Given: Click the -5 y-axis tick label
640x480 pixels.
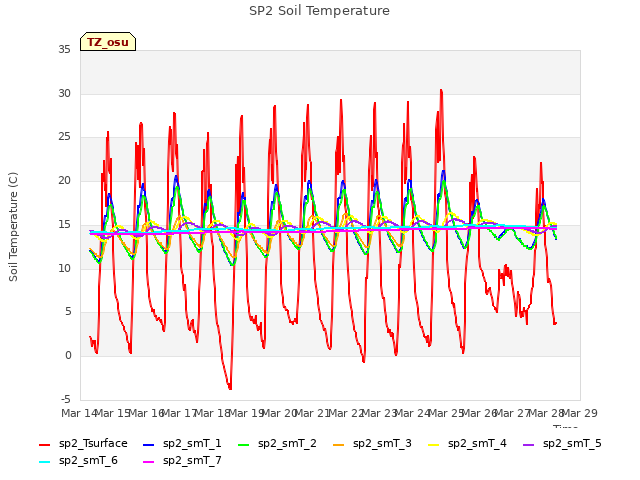Looking at the screenshot, I should [66, 399].
